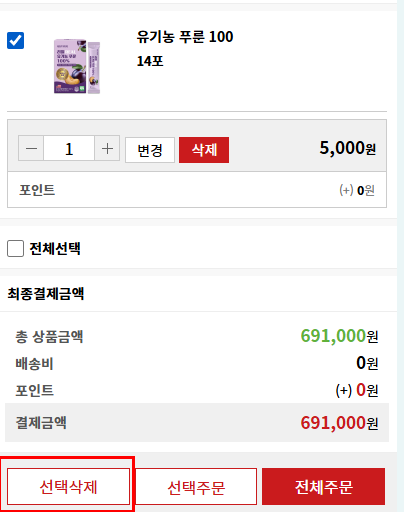Open the purple prune product thumbnail

click(x=77, y=66)
